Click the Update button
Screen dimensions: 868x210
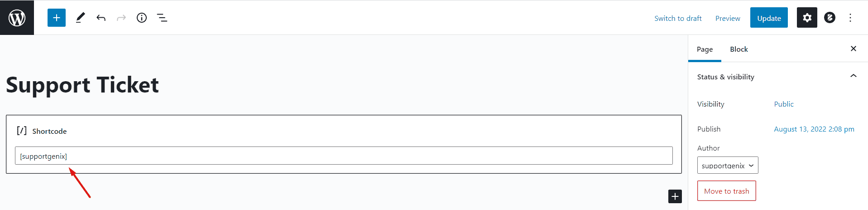click(769, 18)
